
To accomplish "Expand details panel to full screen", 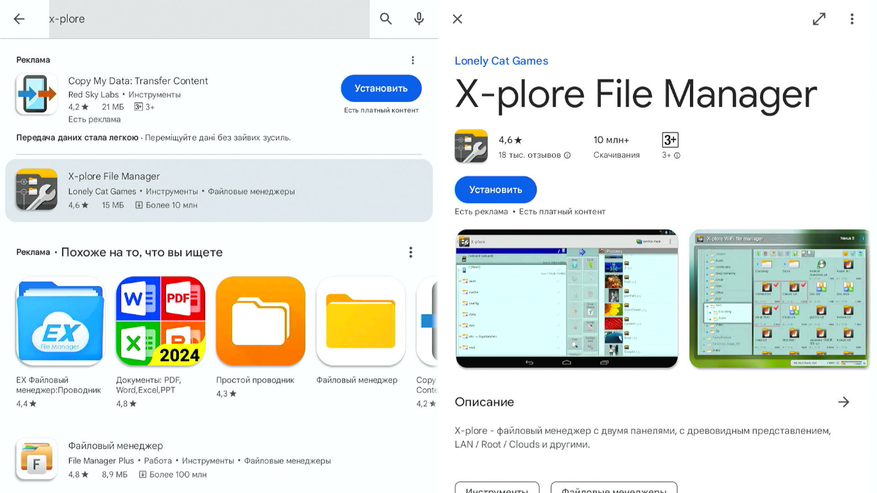I will tap(819, 19).
